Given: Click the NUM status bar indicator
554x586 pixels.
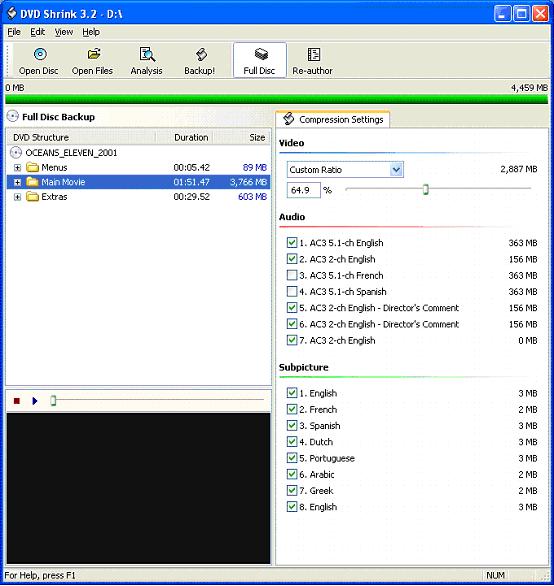Looking at the screenshot, I should tap(496, 575).
